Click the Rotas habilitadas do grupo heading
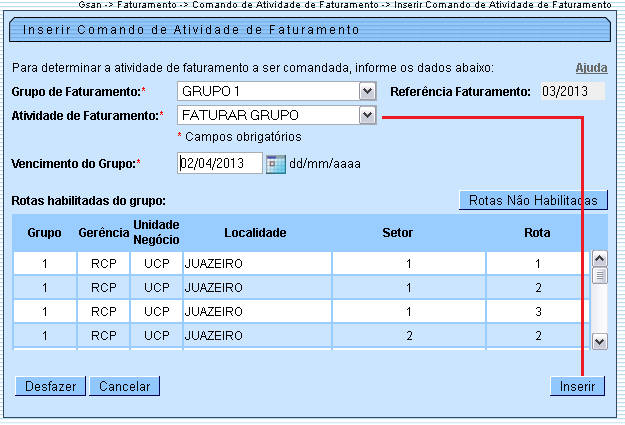This screenshot has height=425, width=625. coord(88,201)
